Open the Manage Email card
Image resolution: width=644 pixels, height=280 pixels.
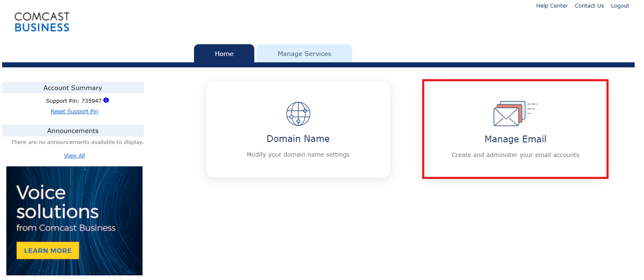(515, 129)
